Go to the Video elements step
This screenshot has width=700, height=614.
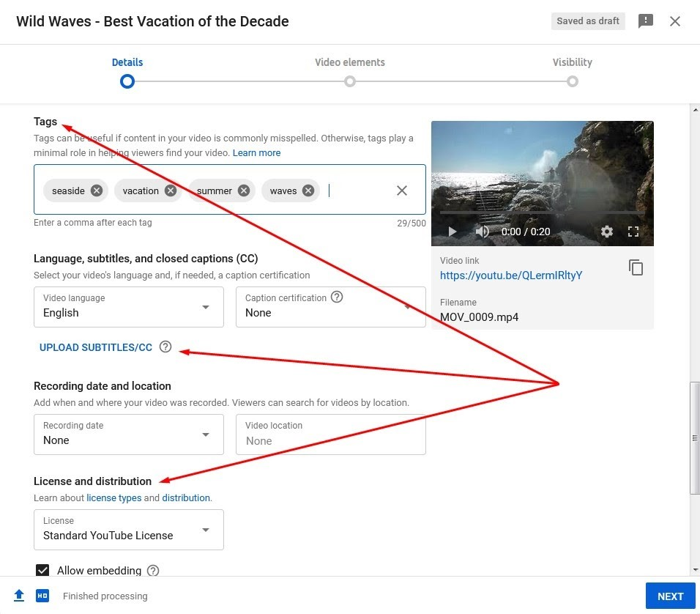pyautogui.click(x=349, y=72)
